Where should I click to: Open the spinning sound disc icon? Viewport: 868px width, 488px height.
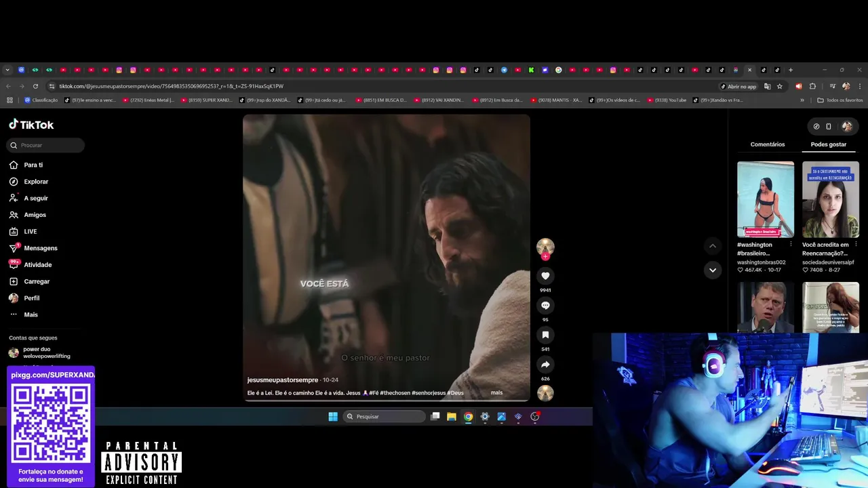pos(545,393)
